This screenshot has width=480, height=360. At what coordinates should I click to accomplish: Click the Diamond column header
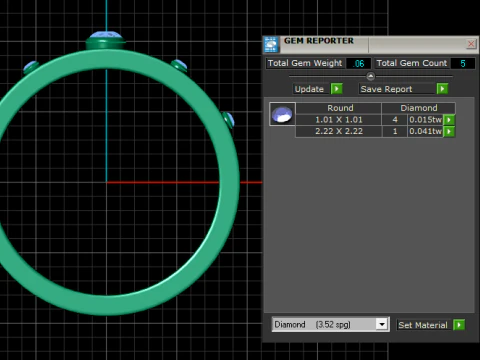[x=419, y=108]
